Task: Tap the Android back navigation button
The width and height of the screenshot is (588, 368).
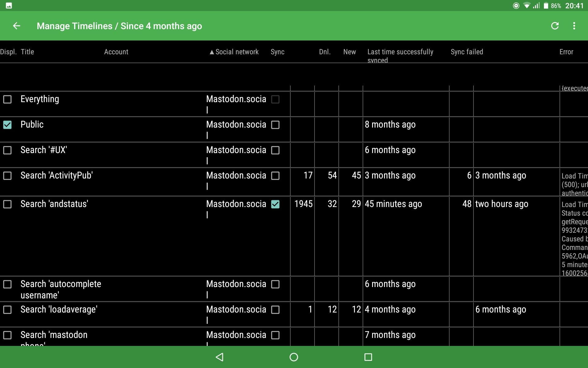Action: (x=220, y=357)
